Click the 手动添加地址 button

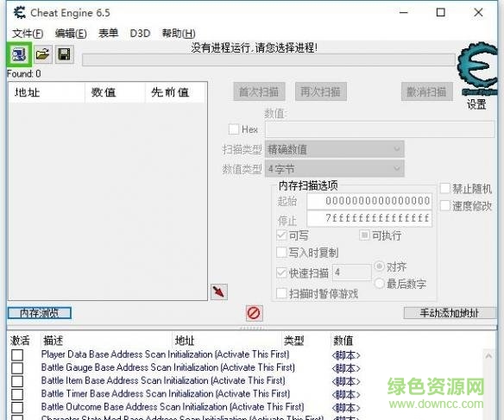[450, 313]
